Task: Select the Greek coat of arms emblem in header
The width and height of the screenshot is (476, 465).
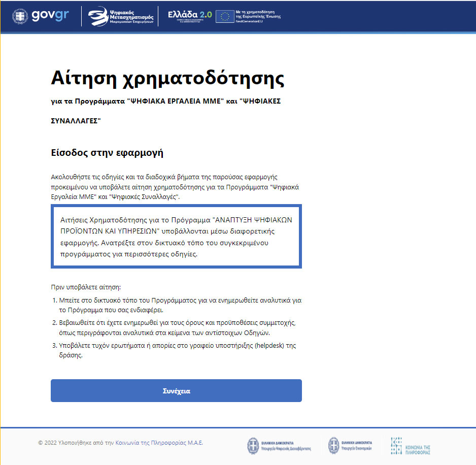Action: coord(21,16)
